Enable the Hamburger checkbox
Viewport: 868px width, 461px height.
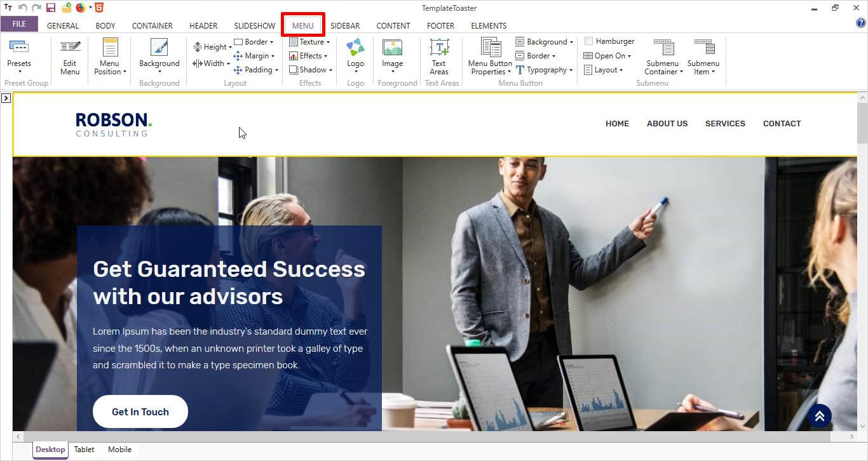[x=588, y=41]
